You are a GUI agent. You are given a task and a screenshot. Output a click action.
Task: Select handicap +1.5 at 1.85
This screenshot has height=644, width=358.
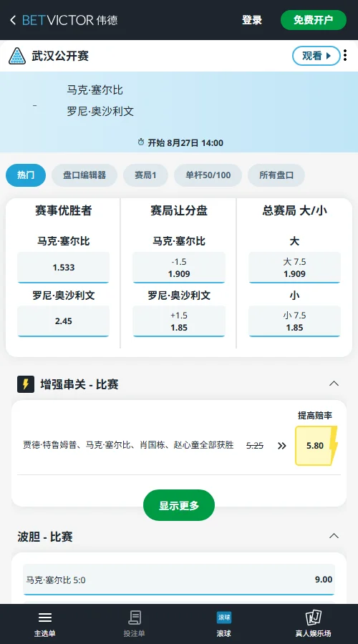pyautogui.click(x=179, y=321)
